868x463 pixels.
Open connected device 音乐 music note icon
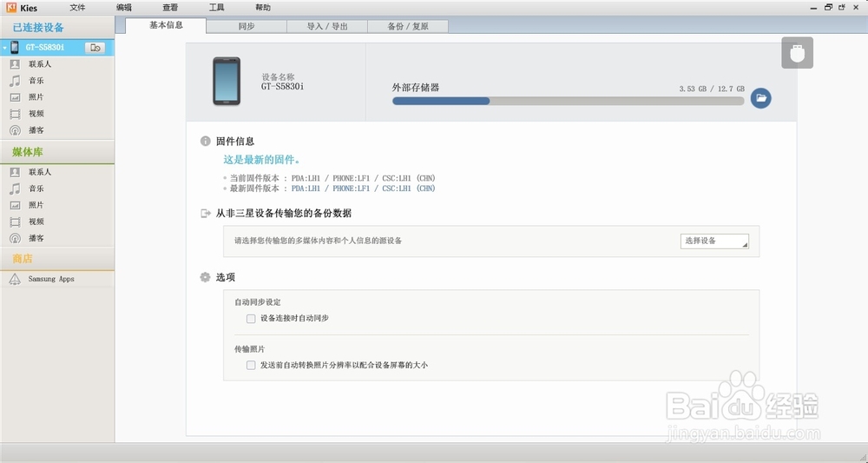click(15, 81)
